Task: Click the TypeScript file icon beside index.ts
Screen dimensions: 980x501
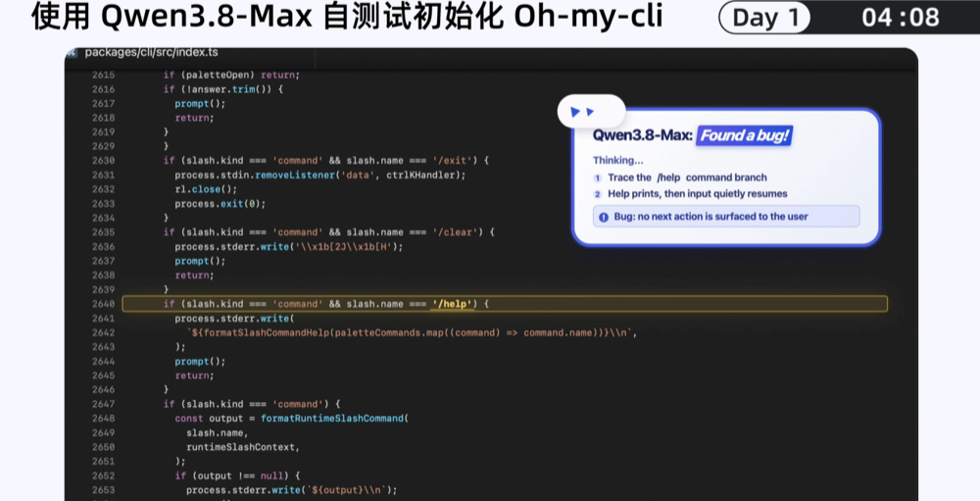Action: tap(72, 53)
